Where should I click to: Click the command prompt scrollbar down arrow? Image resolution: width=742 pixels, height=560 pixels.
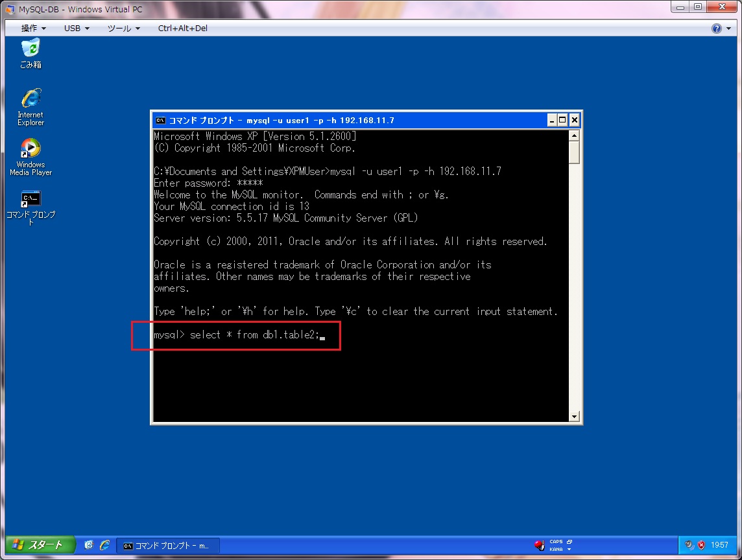point(574,416)
